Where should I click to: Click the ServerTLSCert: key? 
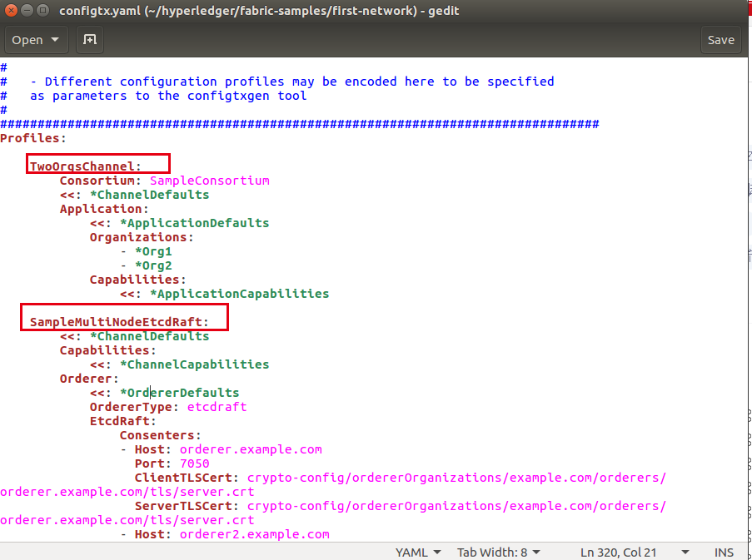(x=187, y=506)
